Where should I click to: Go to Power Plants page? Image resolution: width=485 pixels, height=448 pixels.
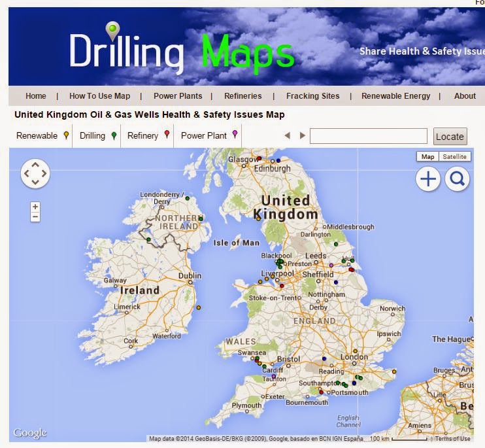178,96
